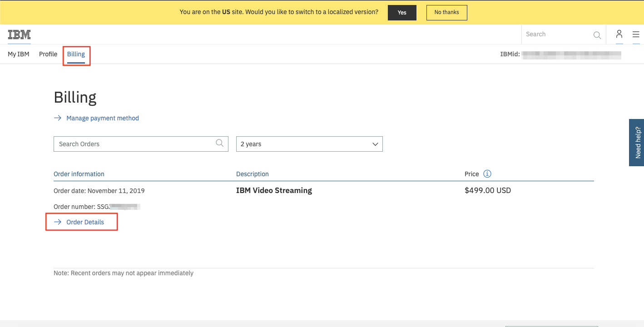Click the search magnifier in the top header
The width and height of the screenshot is (644, 327).
(597, 35)
